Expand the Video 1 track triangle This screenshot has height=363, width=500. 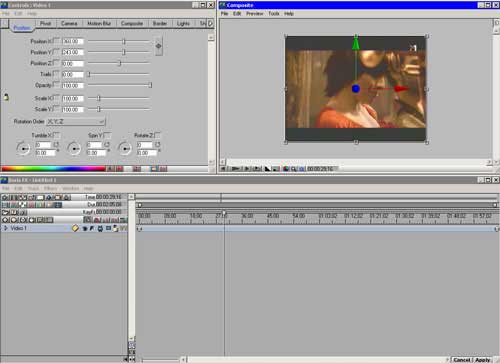[x=5, y=228]
